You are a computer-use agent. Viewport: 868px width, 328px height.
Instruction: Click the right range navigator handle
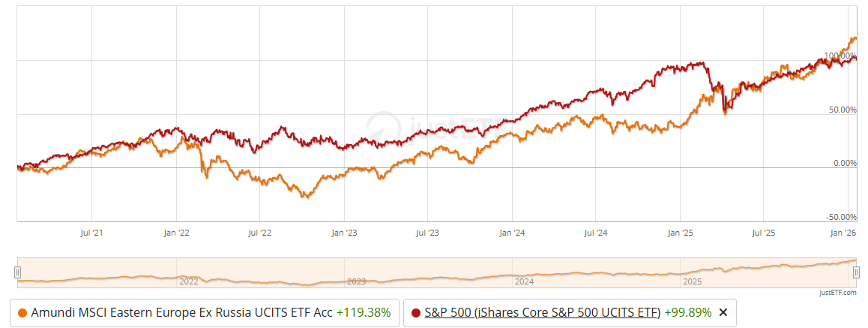pyautogui.click(x=855, y=272)
